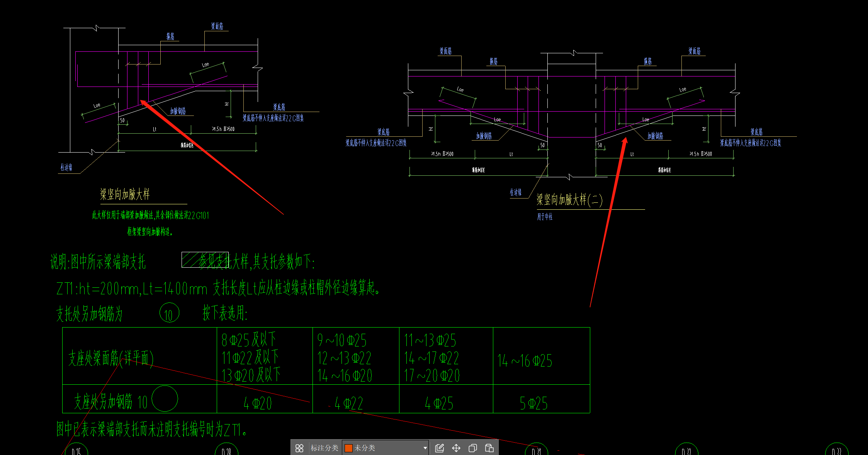Viewport: 868px width, 455px height.
Task: Click the hatched rectangle legend symbol
Action: (205, 260)
